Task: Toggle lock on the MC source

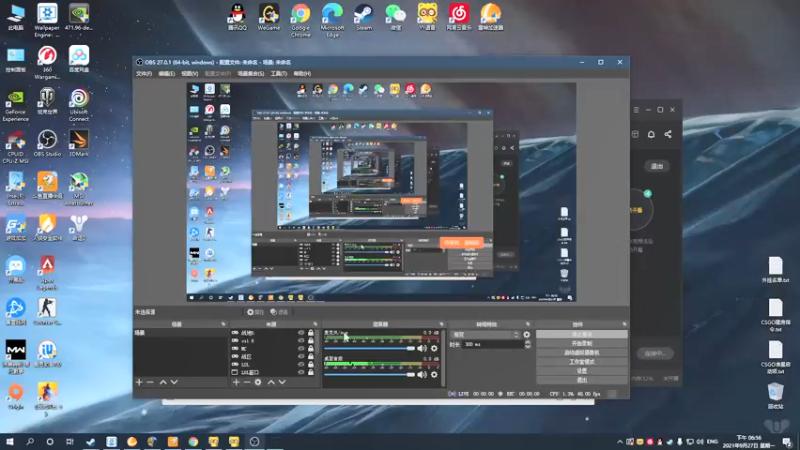Action: coord(311,348)
